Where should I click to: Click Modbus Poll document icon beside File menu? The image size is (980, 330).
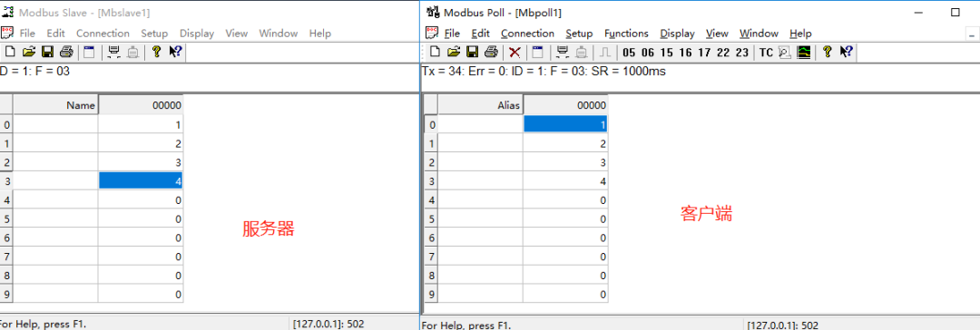(433, 34)
